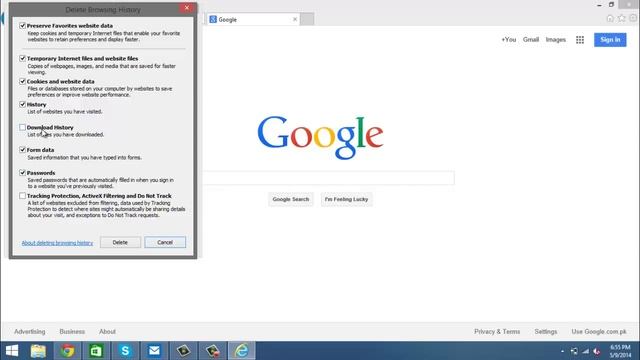This screenshot has width=640, height=360.
Task: Click the Delete button in dialog
Action: [x=120, y=242]
